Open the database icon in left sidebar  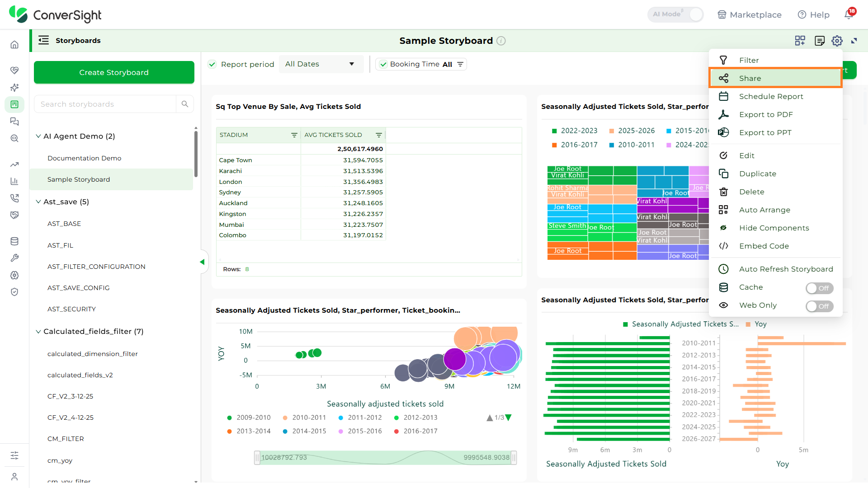(14, 241)
